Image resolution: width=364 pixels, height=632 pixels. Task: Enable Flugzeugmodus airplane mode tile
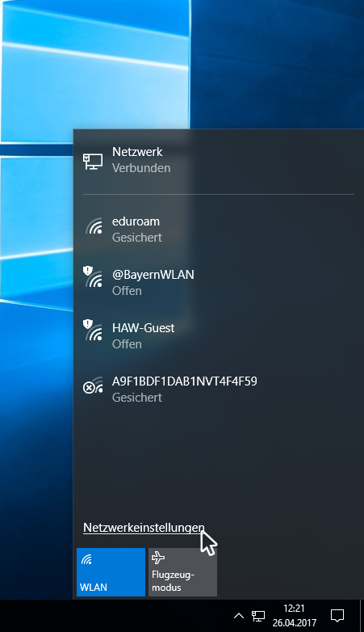click(182, 572)
